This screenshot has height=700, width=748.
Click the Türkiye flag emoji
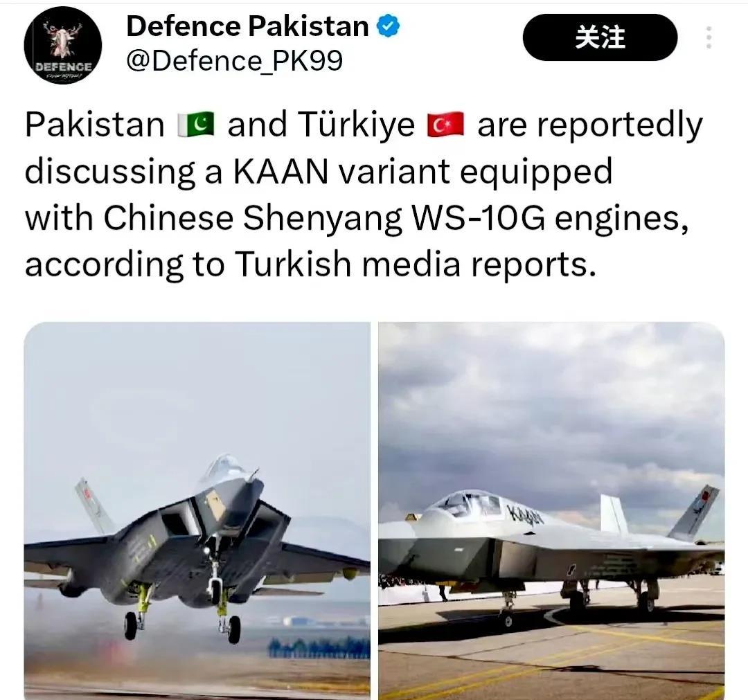445,125
